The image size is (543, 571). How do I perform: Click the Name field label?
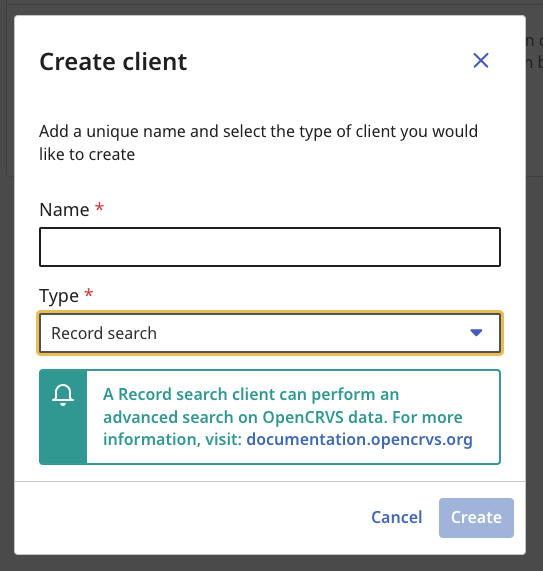point(64,209)
